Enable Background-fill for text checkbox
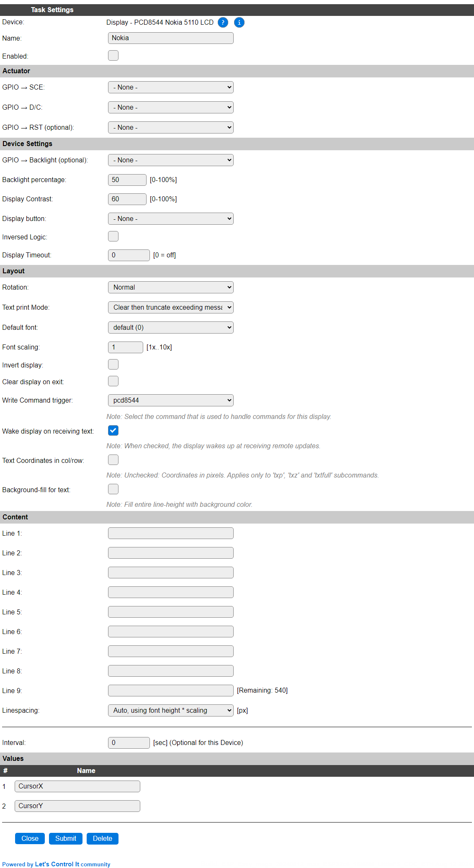Viewport: 474px width, 868px height. [x=113, y=489]
